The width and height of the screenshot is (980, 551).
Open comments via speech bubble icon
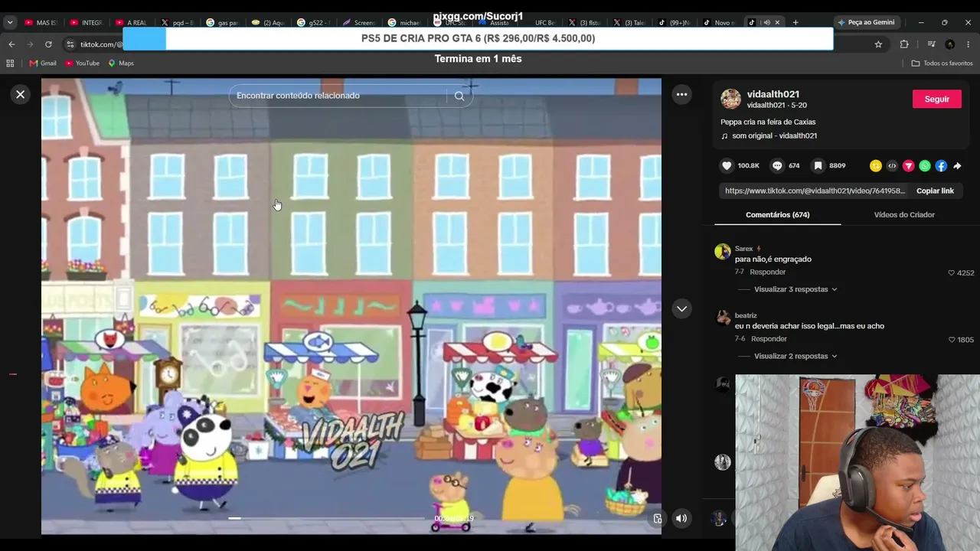[x=777, y=165]
